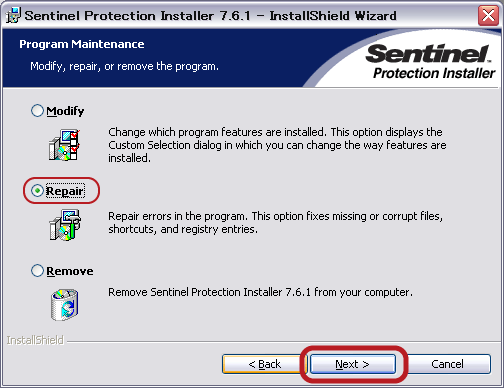Select the Modify radio button
Screen dimensions: 504x388
37,111
